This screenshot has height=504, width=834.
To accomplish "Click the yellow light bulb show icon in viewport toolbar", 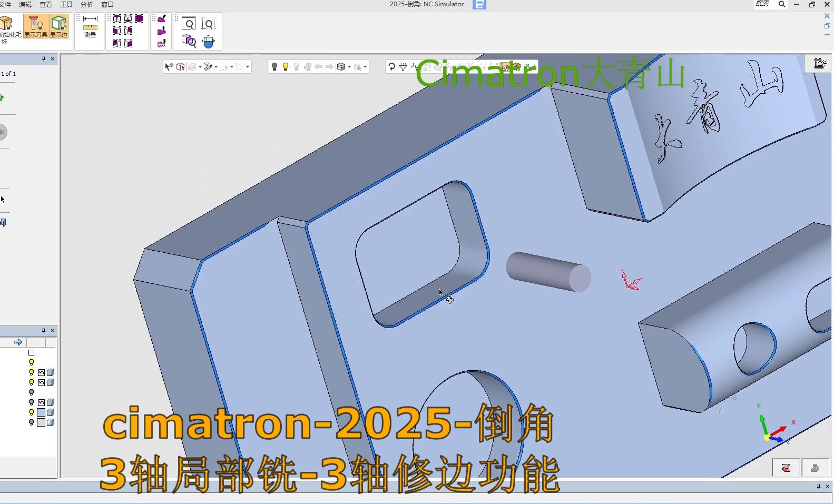I will (286, 67).
